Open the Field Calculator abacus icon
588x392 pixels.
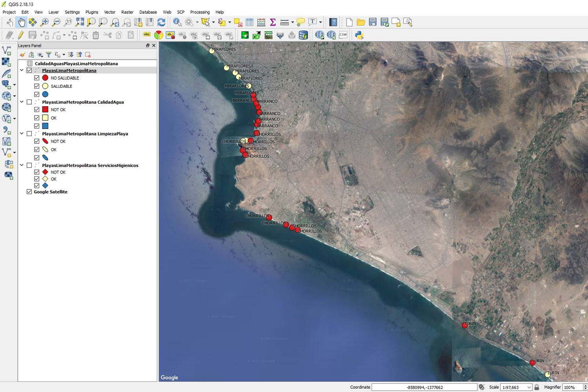point(261,22)
